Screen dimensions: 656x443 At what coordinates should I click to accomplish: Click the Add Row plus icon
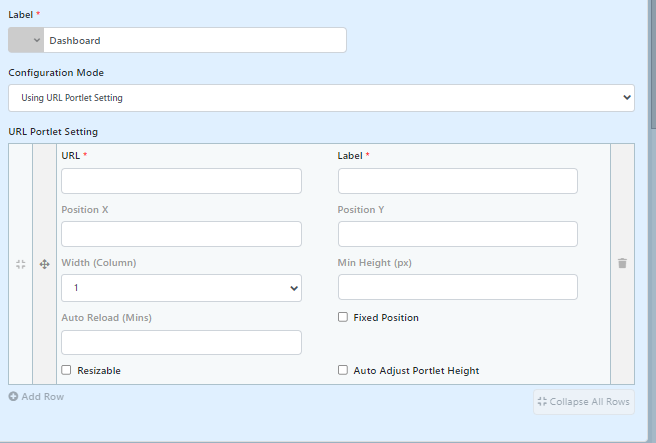pyautogui.click(x=13, y=397)
